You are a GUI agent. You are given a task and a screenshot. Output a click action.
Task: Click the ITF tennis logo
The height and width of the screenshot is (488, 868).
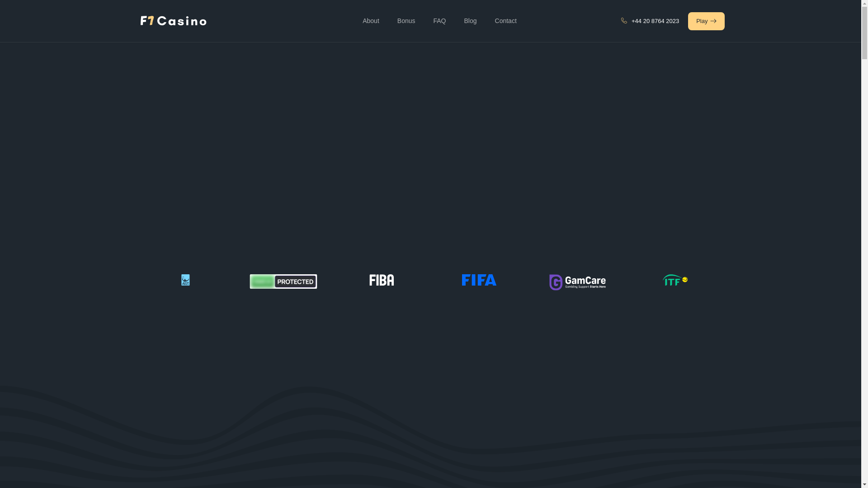[x=675, y=280]
